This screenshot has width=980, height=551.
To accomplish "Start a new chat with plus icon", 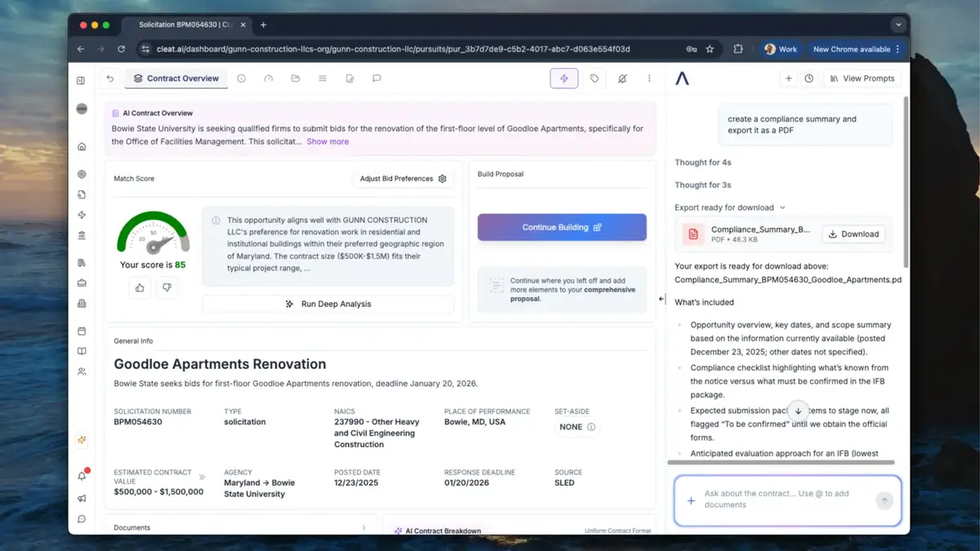I will [789, 78].
